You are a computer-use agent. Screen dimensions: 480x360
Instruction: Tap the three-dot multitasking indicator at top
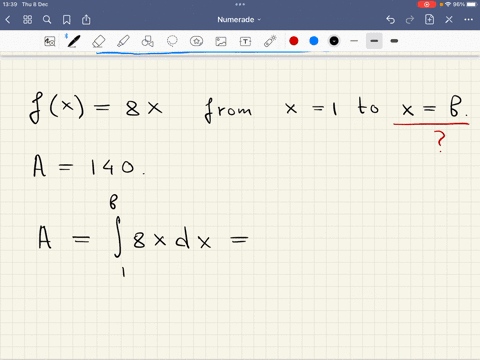(x=240, y=4)
